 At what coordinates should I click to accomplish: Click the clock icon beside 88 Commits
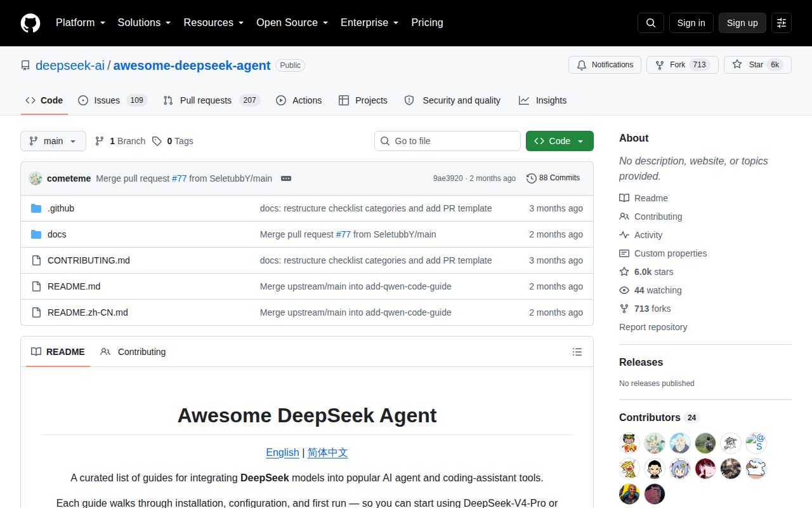[x=532, y=178]
